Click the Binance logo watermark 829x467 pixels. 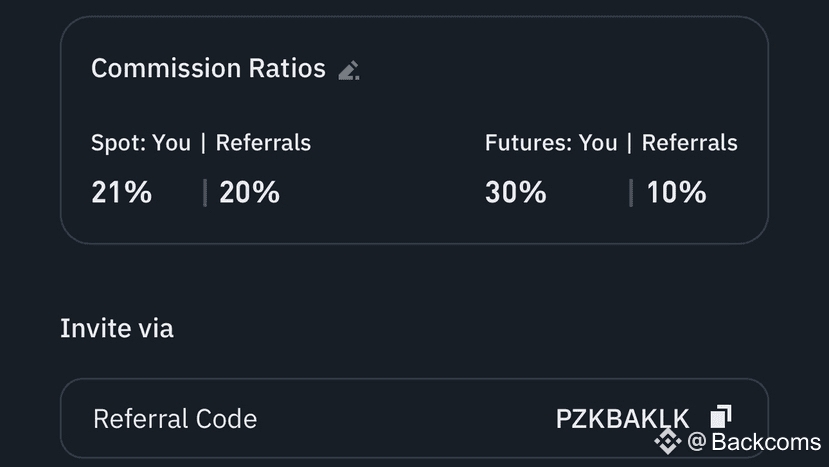(667, 441)
